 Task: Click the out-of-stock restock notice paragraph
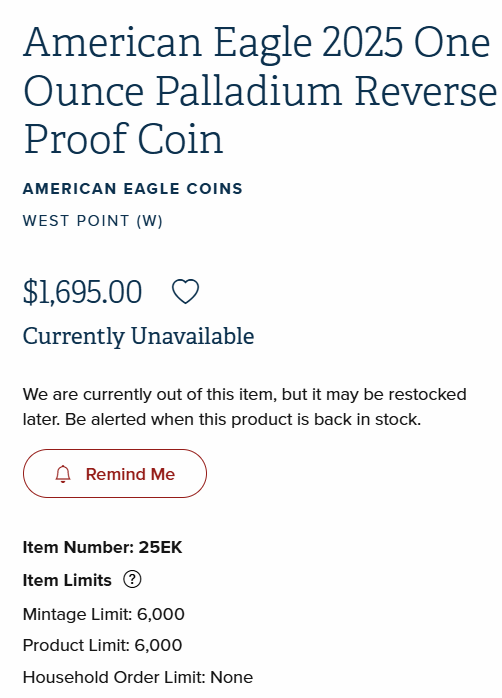[245, 407]
